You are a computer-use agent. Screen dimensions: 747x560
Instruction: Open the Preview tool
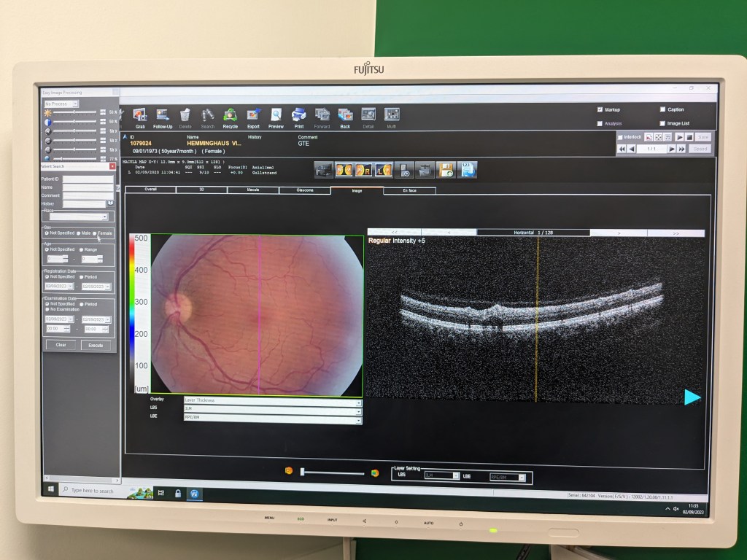[x=276, y=115]
